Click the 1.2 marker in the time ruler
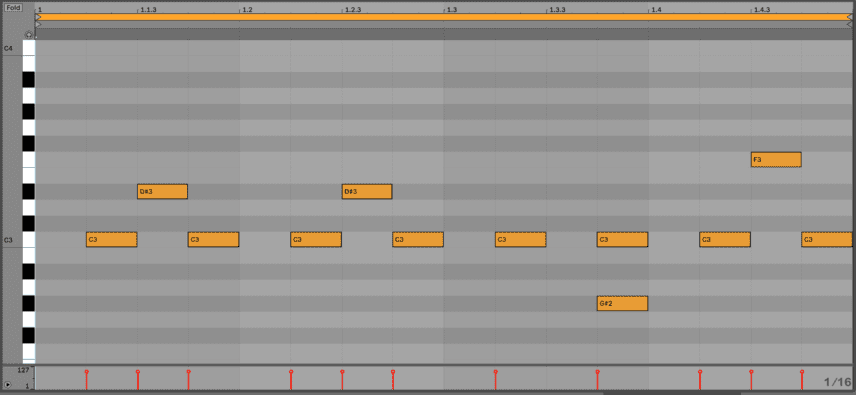 coord(246,10)
